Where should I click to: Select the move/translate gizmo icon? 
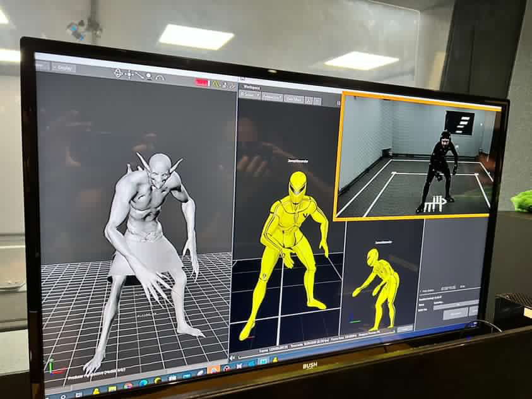129,74
